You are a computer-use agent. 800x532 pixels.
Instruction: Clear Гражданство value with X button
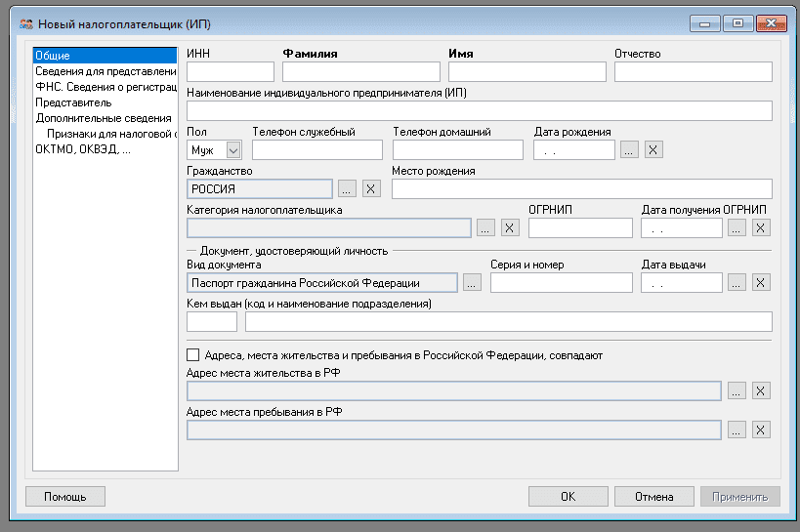(371, 188)
